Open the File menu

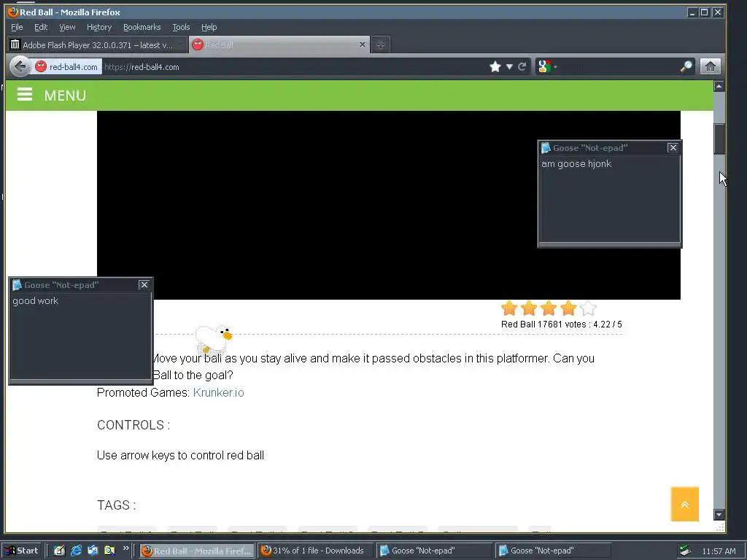(17, 27)
